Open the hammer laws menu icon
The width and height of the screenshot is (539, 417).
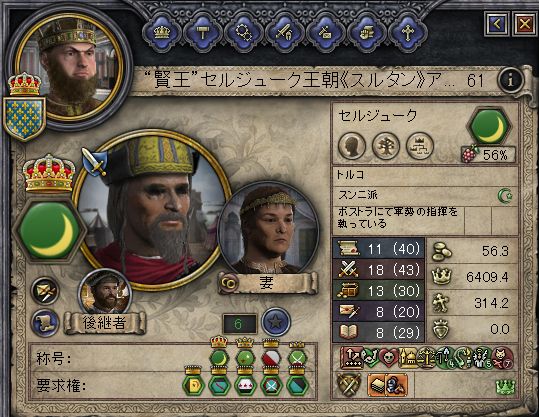(x=202, y=33)
